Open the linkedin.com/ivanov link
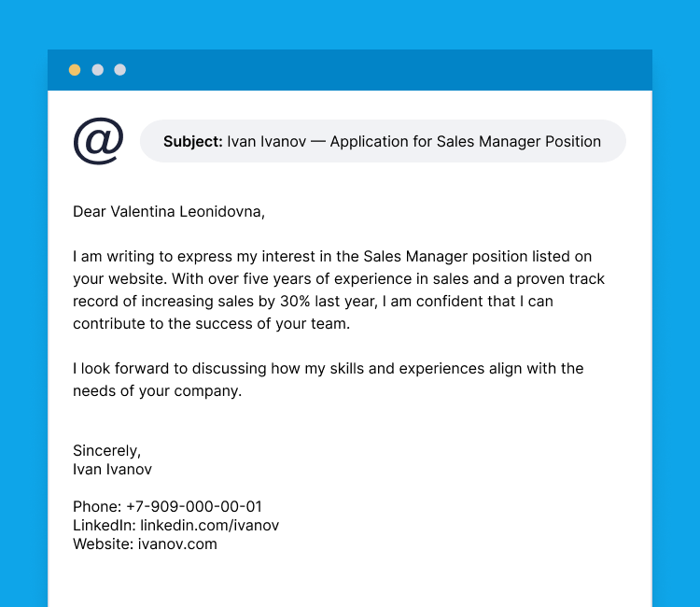The image size is (700, 607). [x=209, y=526]
